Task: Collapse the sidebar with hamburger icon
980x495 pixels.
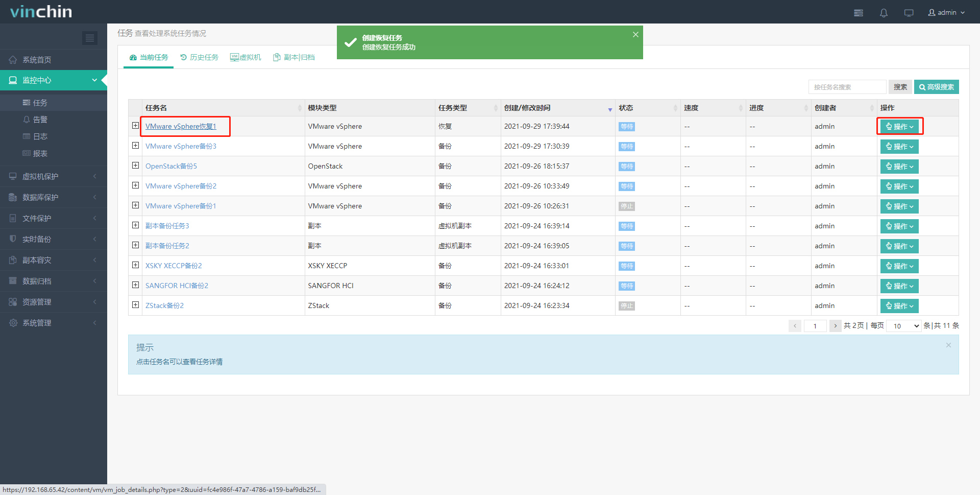Action: tap(90, 38)
